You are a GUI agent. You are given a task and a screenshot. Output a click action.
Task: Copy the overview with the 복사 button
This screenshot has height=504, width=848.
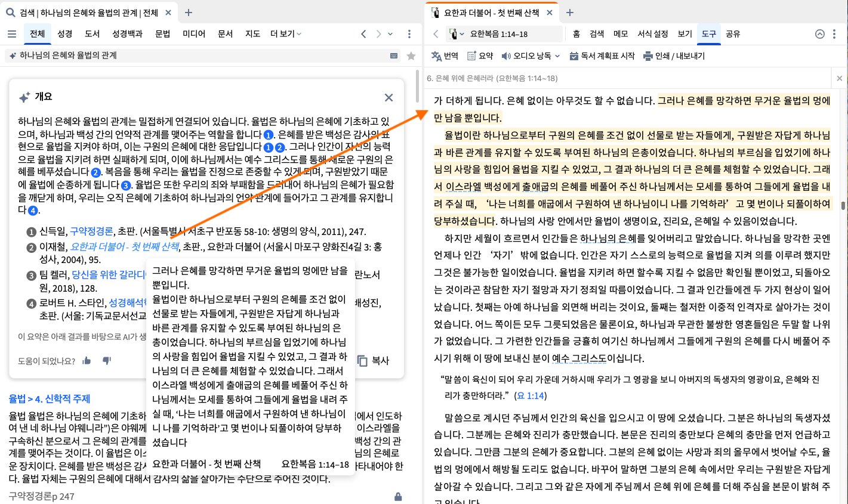pyautogui.click(x=374, y=360)
